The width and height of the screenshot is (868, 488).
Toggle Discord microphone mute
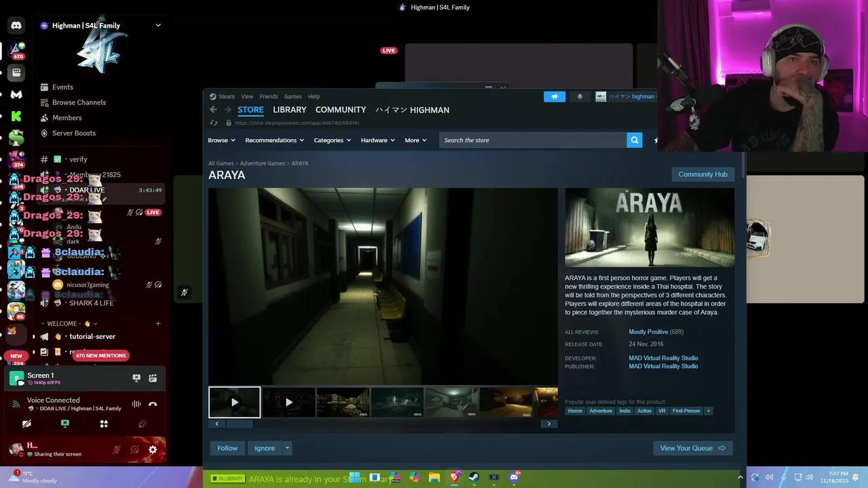(116, 449)
